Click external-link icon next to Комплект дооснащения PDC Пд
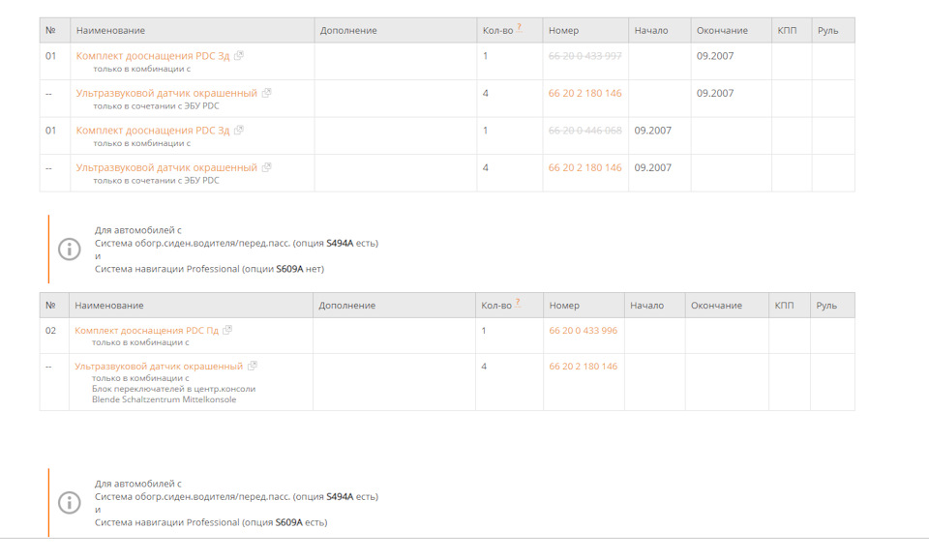The image size is (929, 560). 227,331
